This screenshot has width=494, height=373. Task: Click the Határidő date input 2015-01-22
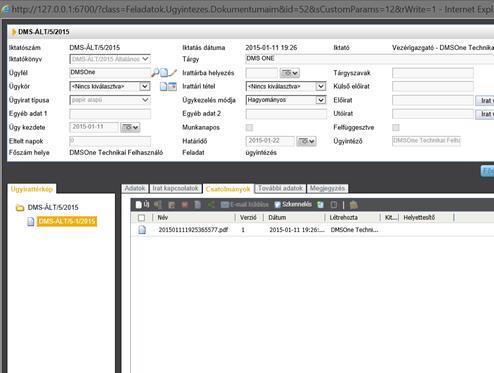point(270,141)
